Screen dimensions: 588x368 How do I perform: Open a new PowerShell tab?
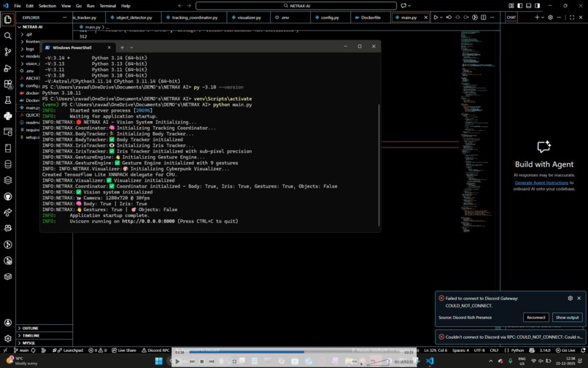[122, 47]
